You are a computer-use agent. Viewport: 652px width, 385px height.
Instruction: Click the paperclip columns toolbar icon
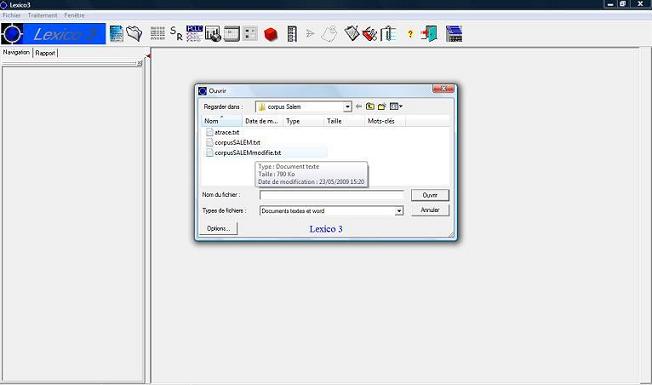(x=388, y=34)
